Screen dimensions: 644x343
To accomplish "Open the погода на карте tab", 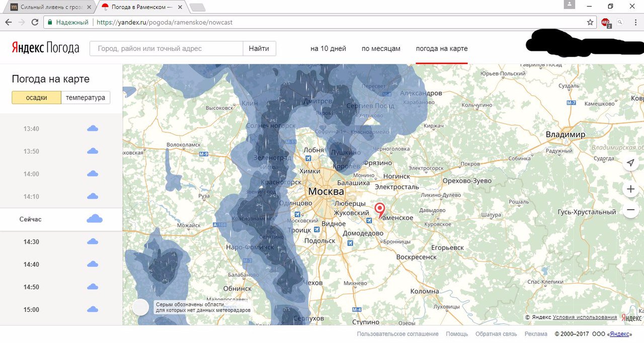I will click(x=442, y=49).
